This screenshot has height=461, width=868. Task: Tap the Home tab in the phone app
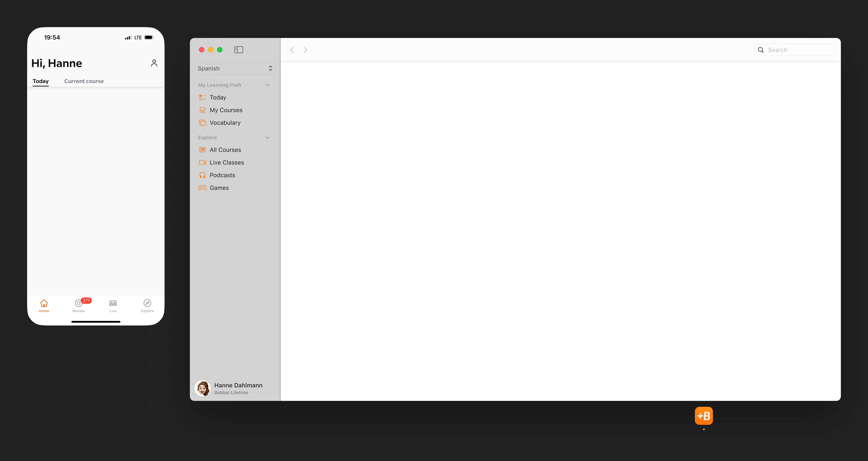click(44, 306)
